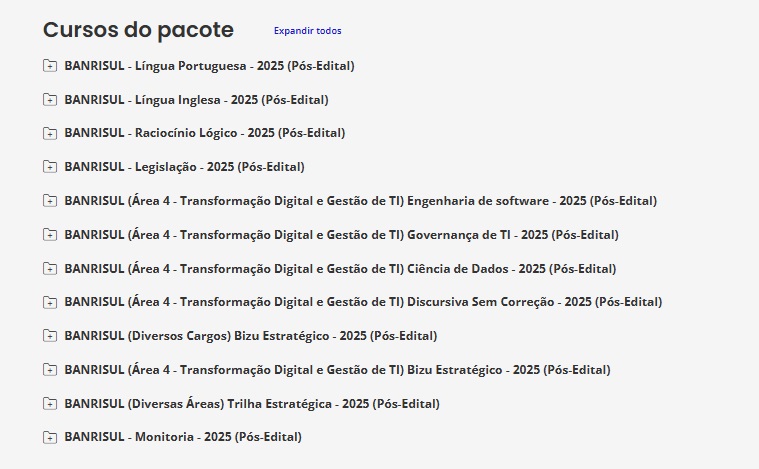
Task: Select the Discursiva Sem Correção course title
Action: 363,302
